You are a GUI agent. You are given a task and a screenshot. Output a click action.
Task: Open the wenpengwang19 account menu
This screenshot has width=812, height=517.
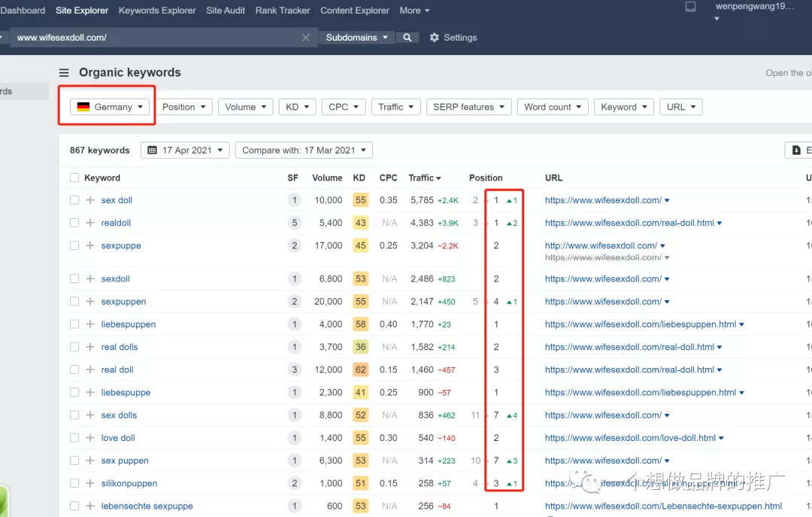[754, 11]
